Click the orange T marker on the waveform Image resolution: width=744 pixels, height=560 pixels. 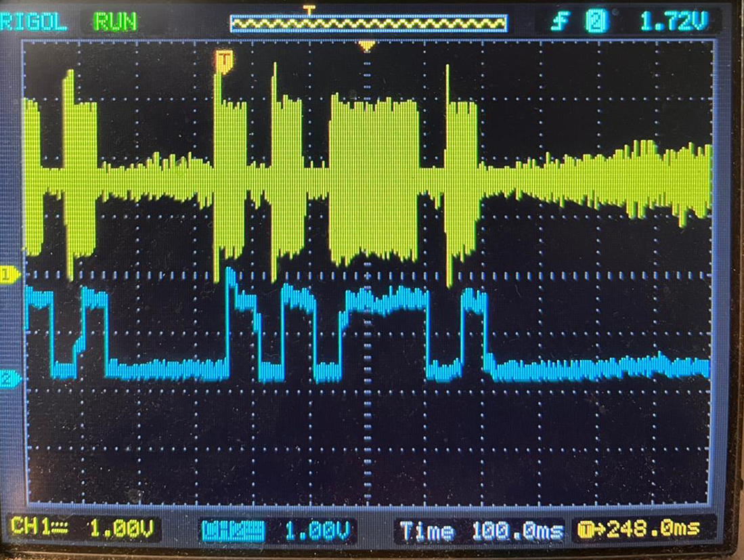pos(224,61)
